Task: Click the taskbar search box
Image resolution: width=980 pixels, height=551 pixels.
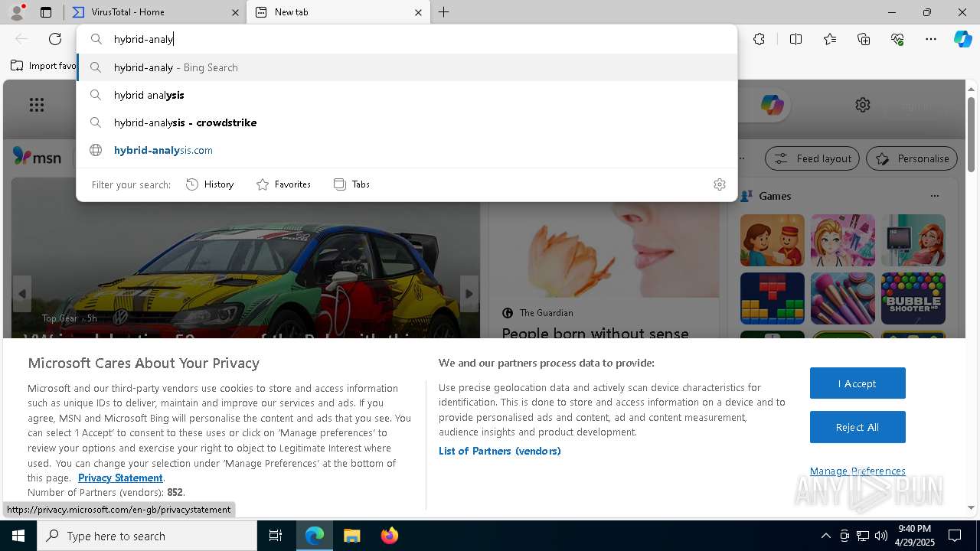Action: point(147,536)
